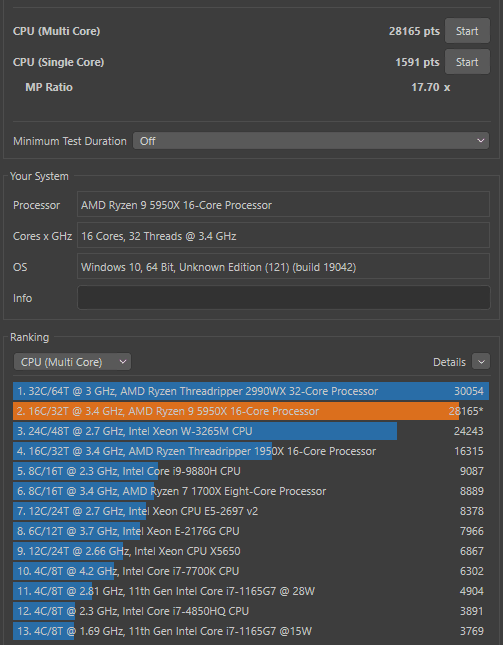Select ranking row i7-1165G7 @ 28W
The height and width of the screenshot is (645, 503).
(x=251, y=591)
